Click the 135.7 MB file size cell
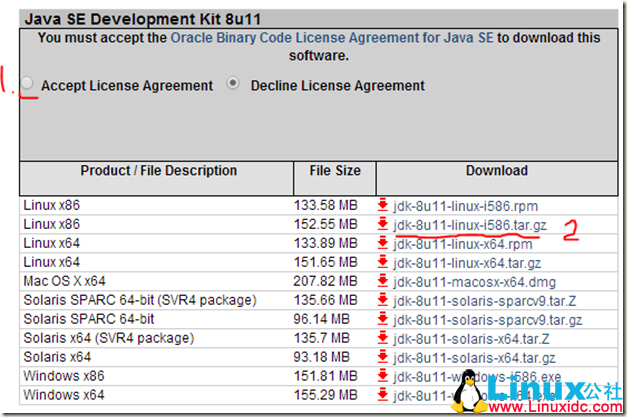627x417 pixels. pyautogui.click(x=321, y=338)
